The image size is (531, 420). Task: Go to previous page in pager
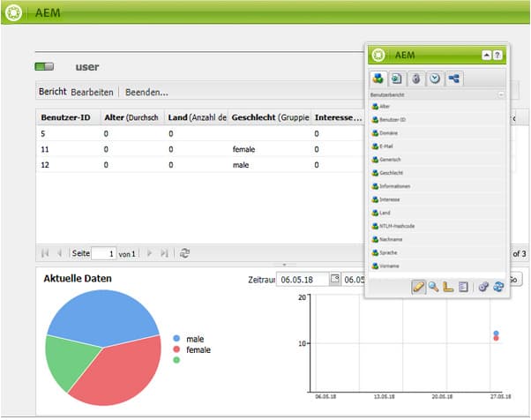60,253
